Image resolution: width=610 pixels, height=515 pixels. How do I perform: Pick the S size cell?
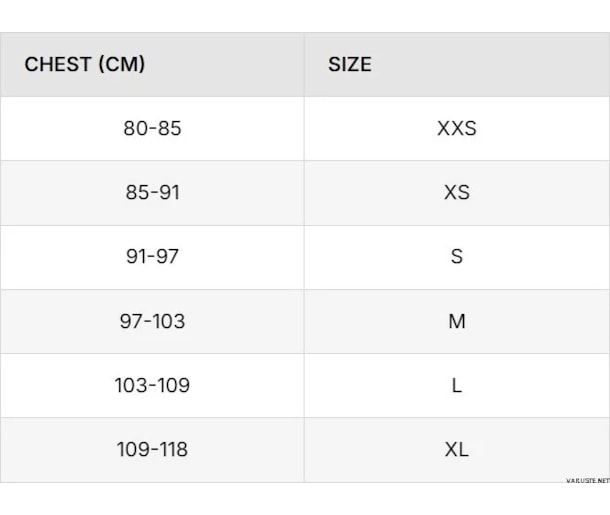(x=457, y=256)
